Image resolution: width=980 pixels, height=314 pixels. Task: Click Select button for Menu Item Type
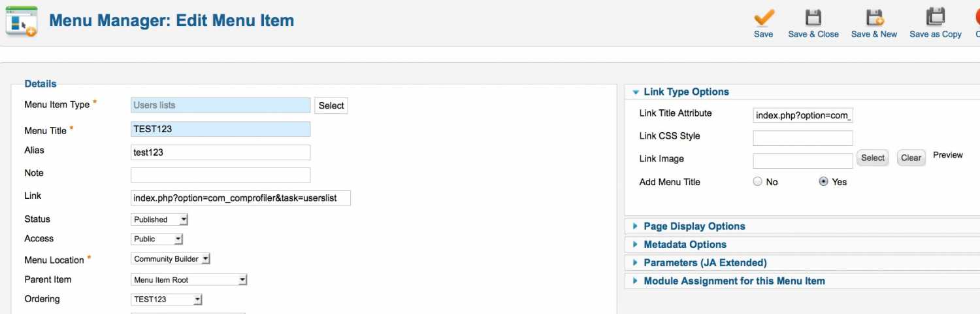click(x=331, y=105)
